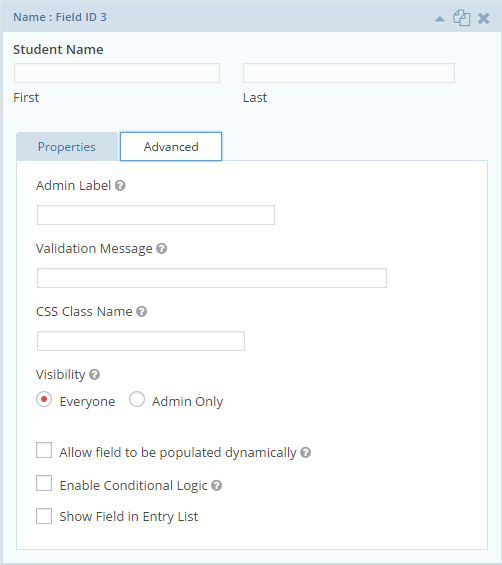Open the Admin Label help tooltip icon

point(120,186)
